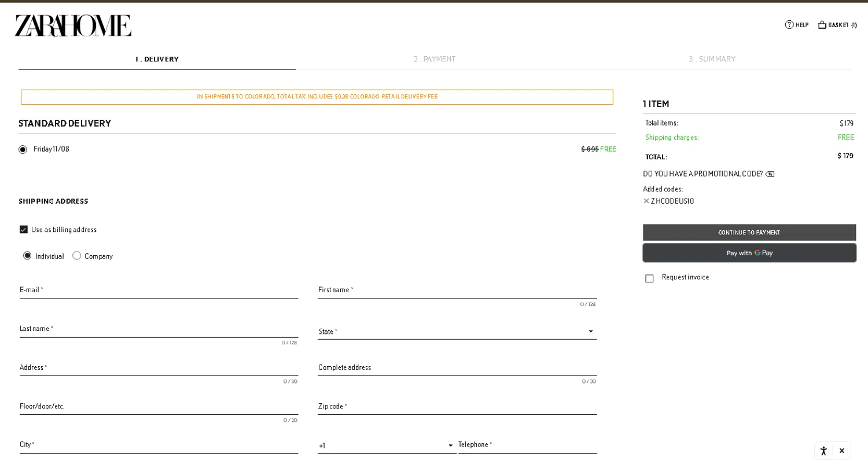Click Continue to Payment button

pyautogui.click(x=749, y=233)
